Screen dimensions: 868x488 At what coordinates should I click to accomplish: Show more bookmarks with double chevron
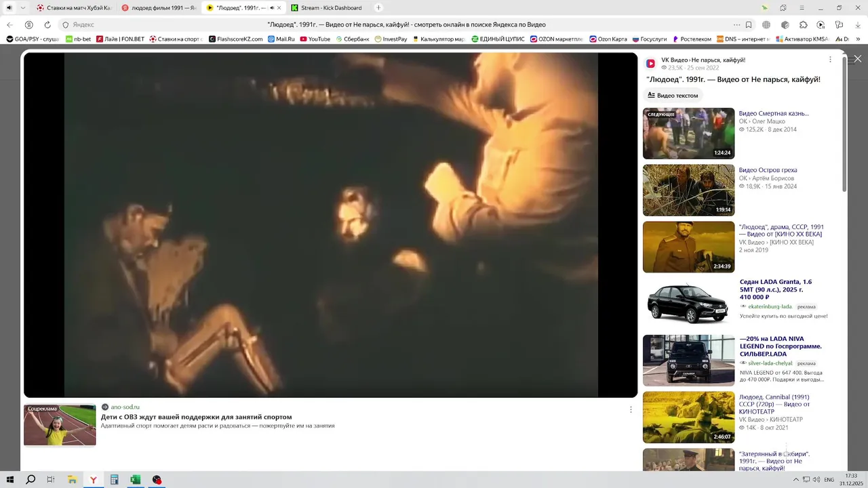(858, 39)
